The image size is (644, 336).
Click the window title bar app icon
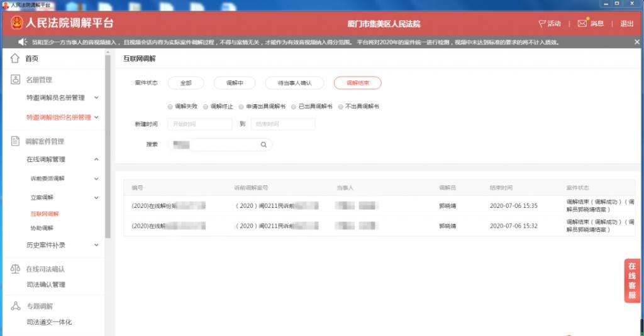coord(5,5)
